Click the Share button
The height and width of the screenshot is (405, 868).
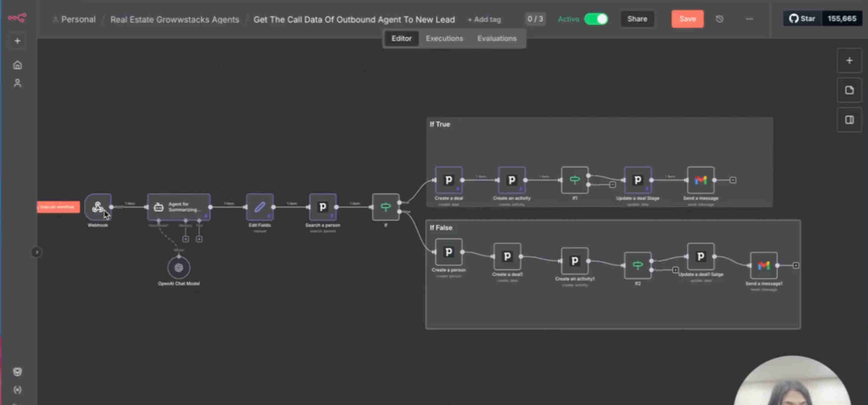(x=637, y=19)
